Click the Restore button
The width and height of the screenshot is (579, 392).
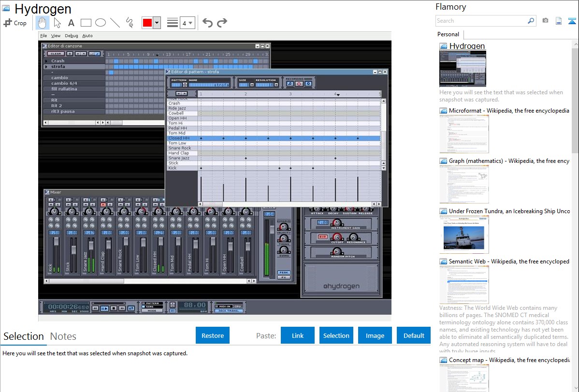tap(213, 335)
